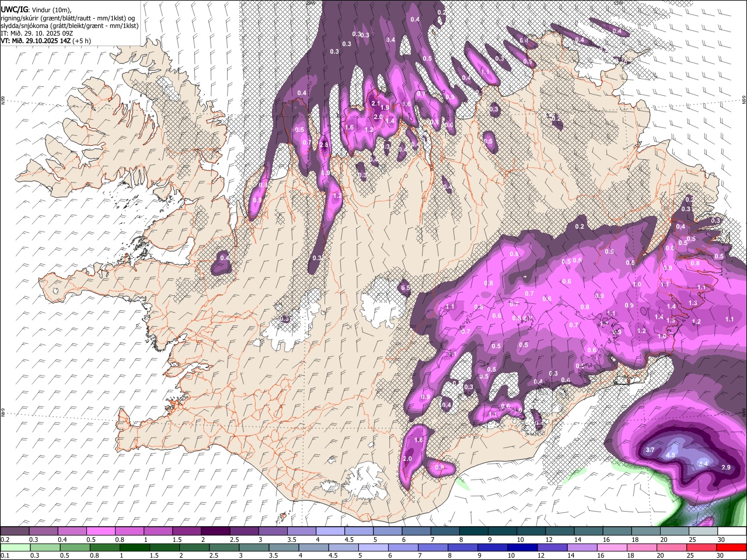
Task: Click the dark green swatch between 1 and 1.5
Action: point(134,547)
